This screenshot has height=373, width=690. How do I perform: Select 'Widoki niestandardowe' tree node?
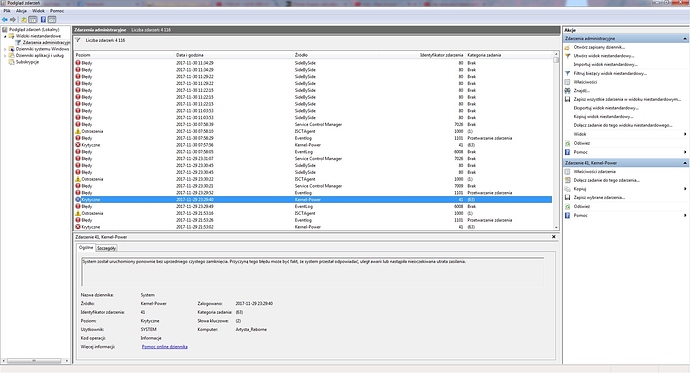[x=38, y=36]
